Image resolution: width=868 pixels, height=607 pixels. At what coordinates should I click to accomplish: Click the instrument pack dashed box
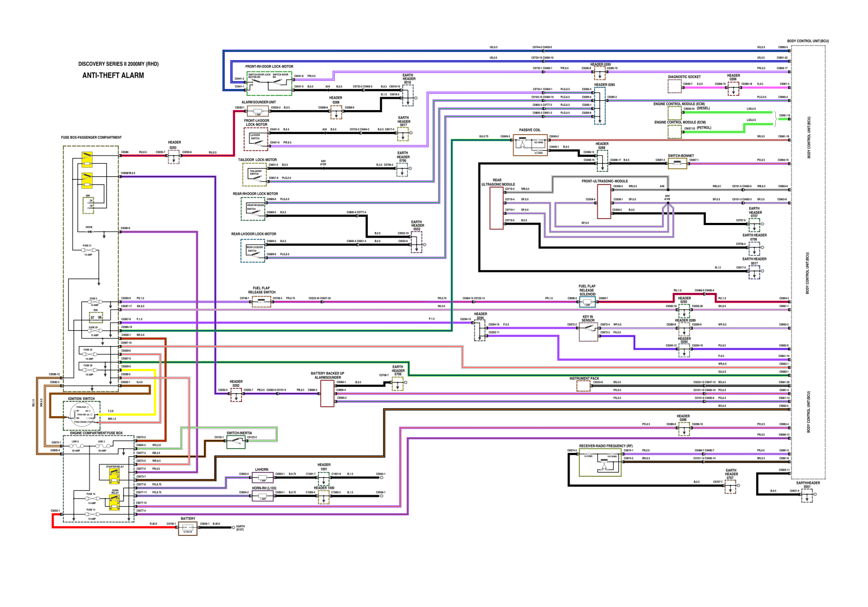583,386
